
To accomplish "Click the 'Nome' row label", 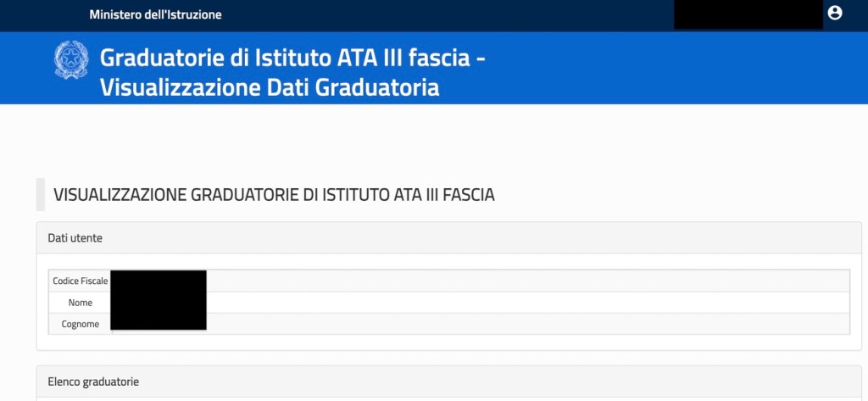I will [x=81, y=303].
